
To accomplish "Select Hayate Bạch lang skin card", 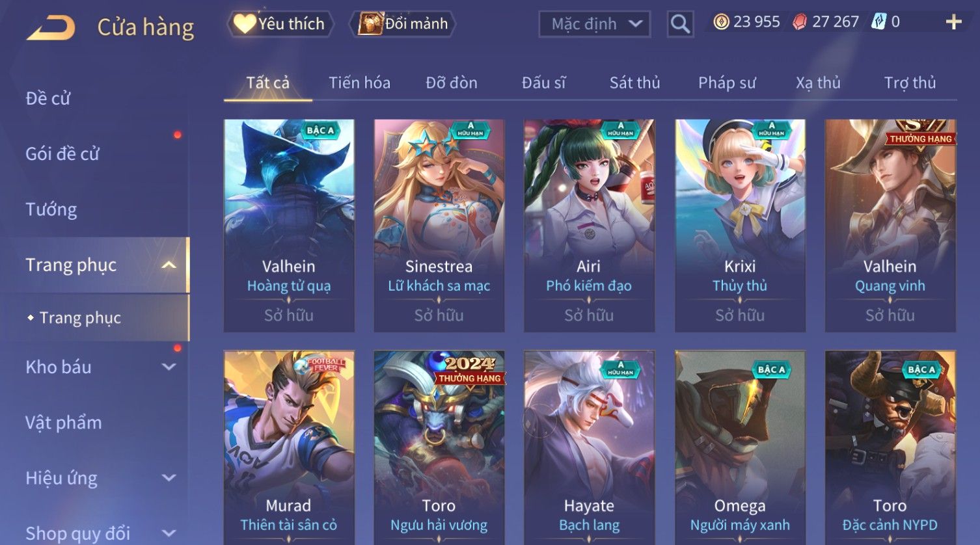I will point(589,447).
